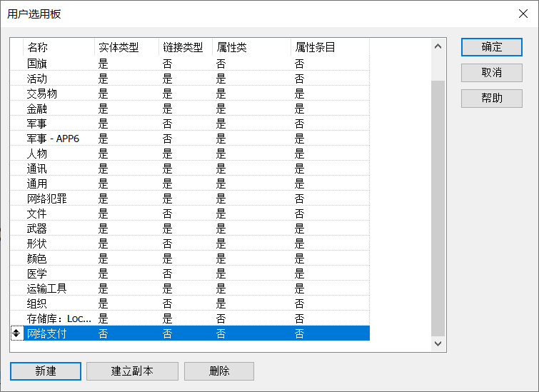Screen dimensions: 539x392
Task: Select the 网络犯罪 palette row
Action: click(x=190, y=198)
